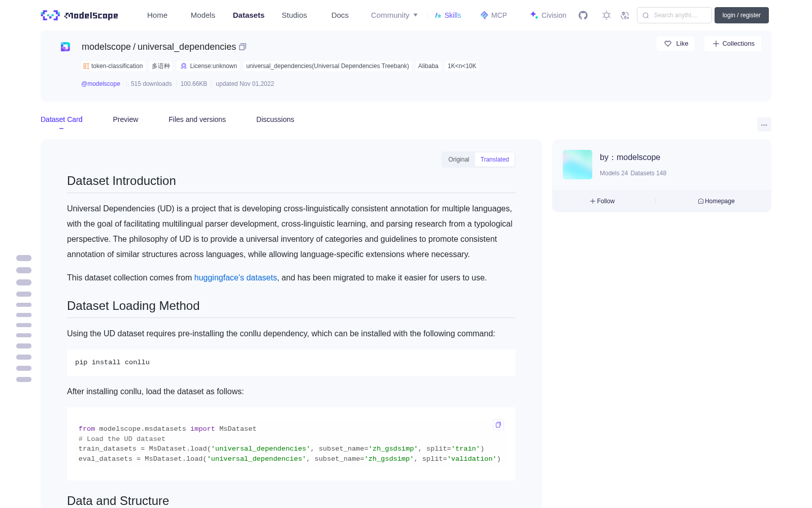Click the plus icon beside Follow
Image resolution: width=812 pixels, height=508 pixels.
593,201
